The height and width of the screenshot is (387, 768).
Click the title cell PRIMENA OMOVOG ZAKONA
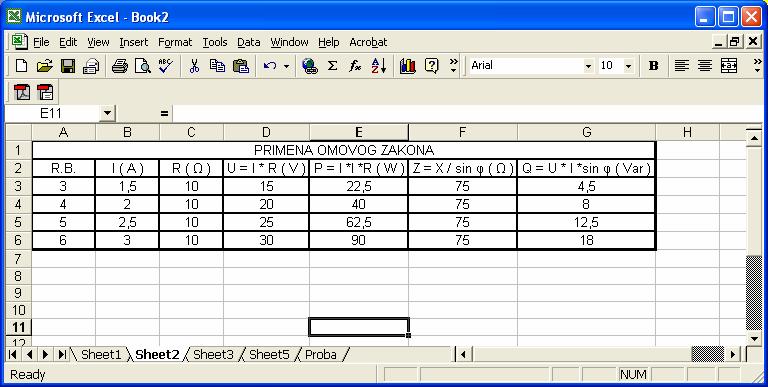coord(344,150)
